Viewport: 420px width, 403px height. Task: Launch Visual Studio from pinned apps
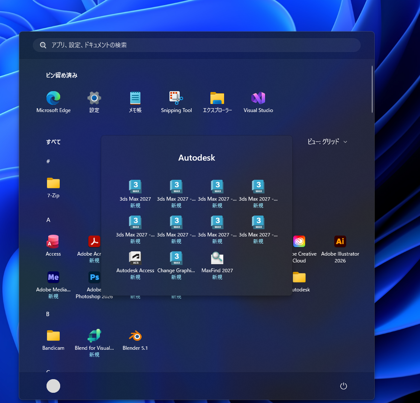point(258,102)
